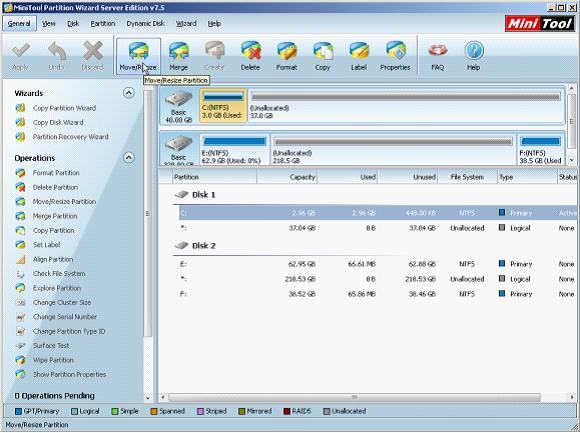580x433 pixels.
Task: Select the 218.5 GB unallocated block
Action: point(393,149)
